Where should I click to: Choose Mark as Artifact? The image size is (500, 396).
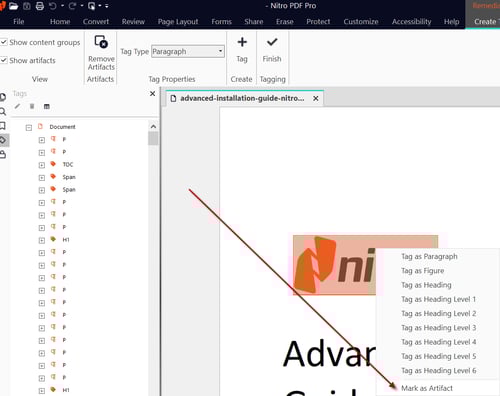point(427,388)
